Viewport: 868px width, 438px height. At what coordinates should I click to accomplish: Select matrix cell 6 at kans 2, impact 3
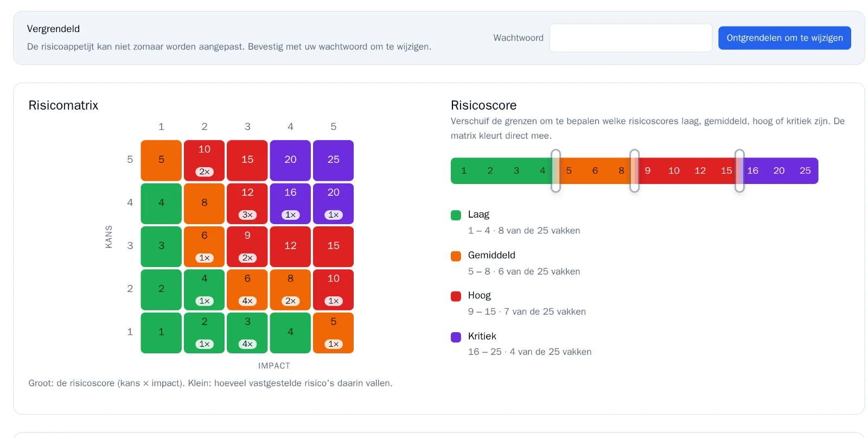[247, 289]
